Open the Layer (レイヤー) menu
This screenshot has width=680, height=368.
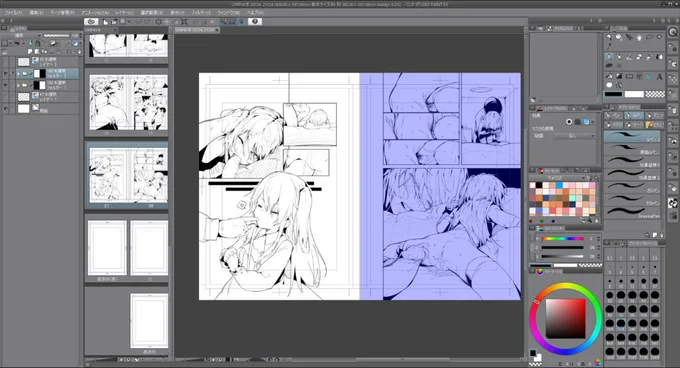click(124, 13)
